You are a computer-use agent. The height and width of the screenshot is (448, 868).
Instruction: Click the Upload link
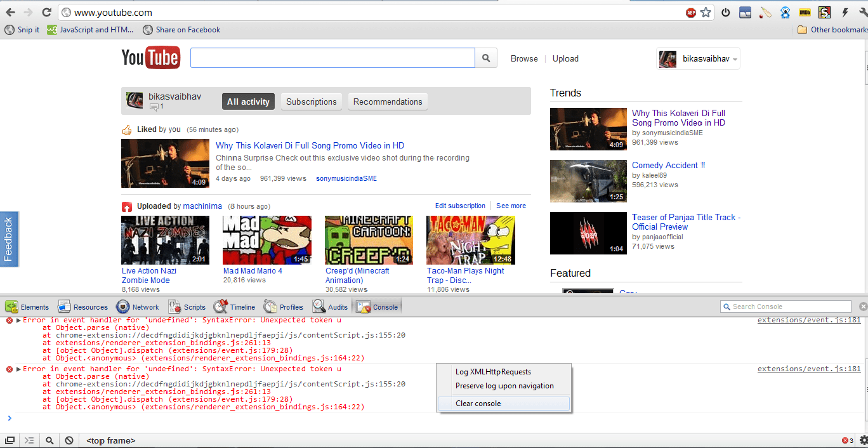click(565, 58)
